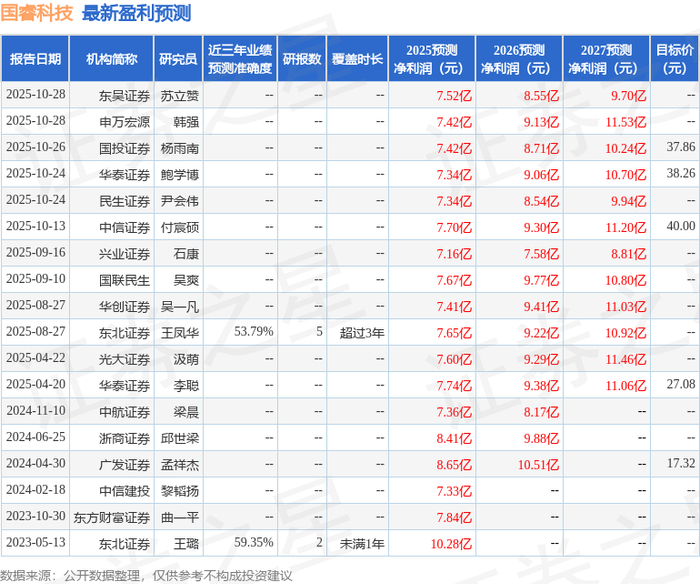The height and width of the screenshot is (584, 700).
Task: Click the 东方财富证券 institution cell
Action: pos(112,517)
